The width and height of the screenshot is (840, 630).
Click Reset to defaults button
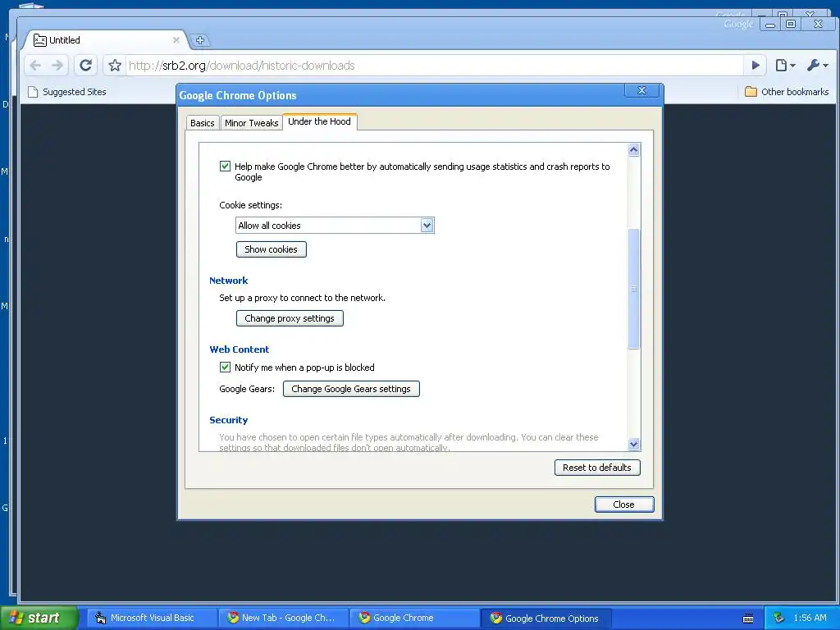(x=597, y=468)
